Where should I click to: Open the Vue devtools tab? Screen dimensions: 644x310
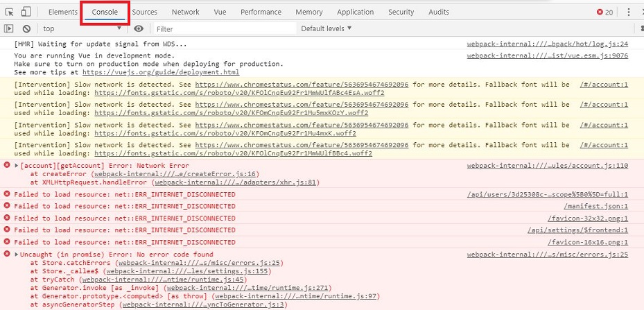click(x=220, y=12)
